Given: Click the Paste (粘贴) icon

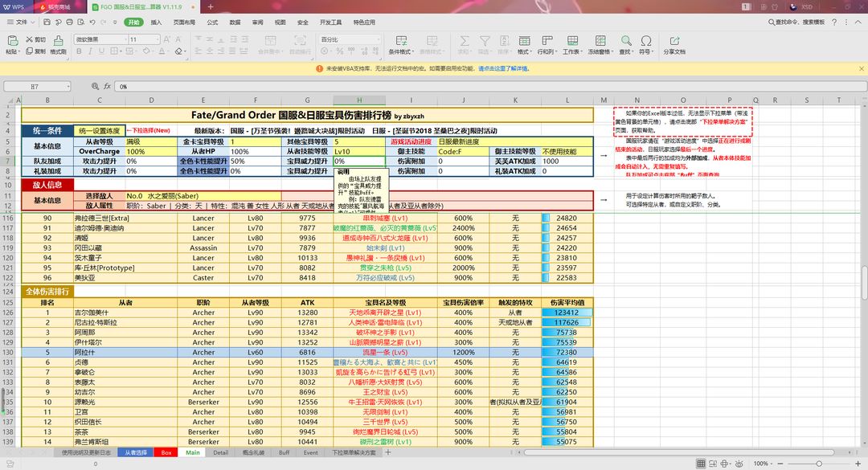Looking at the screenshot, I should (11, 40).
